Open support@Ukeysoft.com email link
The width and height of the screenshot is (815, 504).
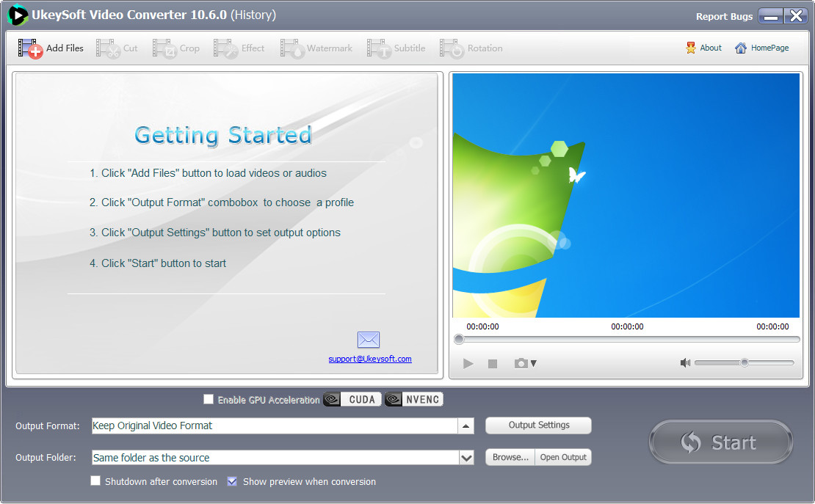pos(370,359)
